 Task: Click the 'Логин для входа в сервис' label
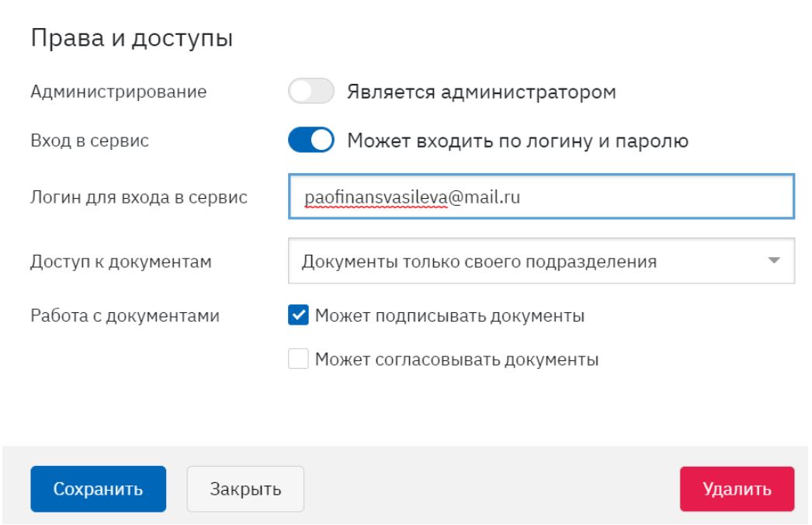[139, 197]
